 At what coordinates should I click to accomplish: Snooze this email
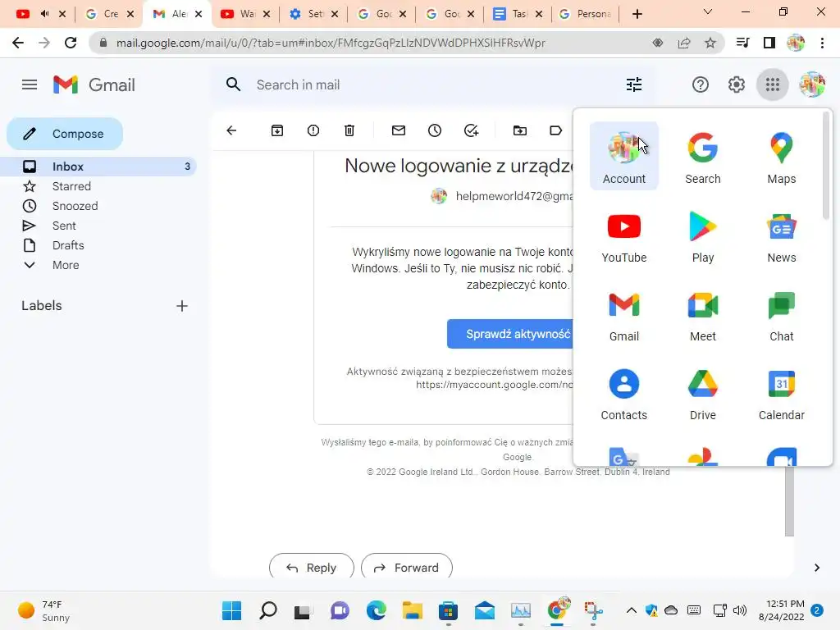tap(435, 130)
